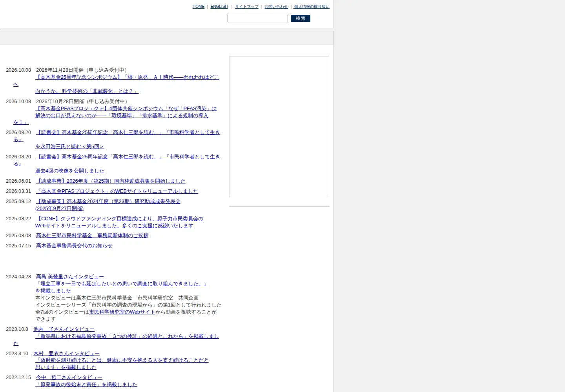Open 個人情報の取り扱い privacy link
This screenshot has height=392, width=565.
312,7
